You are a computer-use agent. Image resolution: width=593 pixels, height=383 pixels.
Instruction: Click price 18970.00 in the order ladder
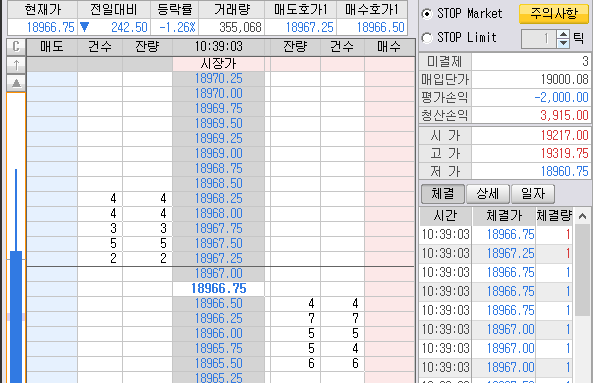point(218,94)
